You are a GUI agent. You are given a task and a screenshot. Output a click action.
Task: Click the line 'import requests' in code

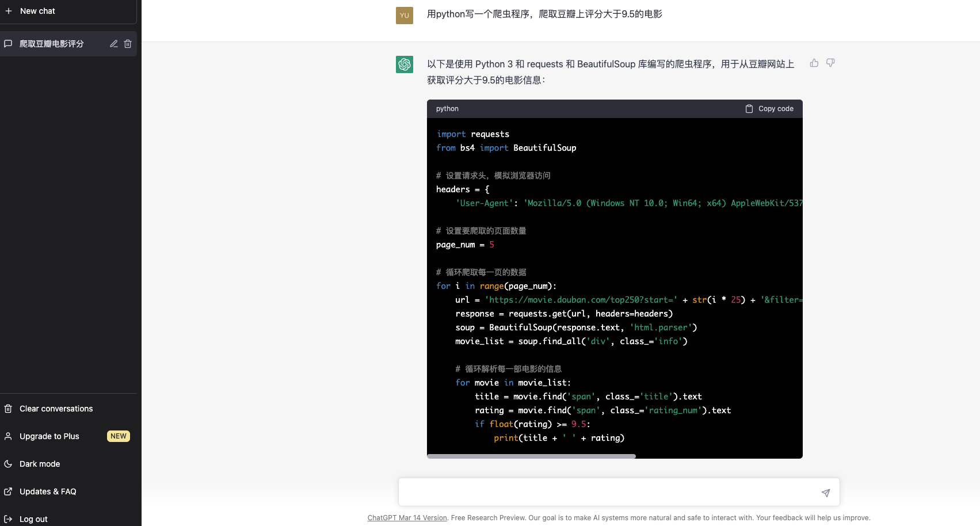click(472, 134)
